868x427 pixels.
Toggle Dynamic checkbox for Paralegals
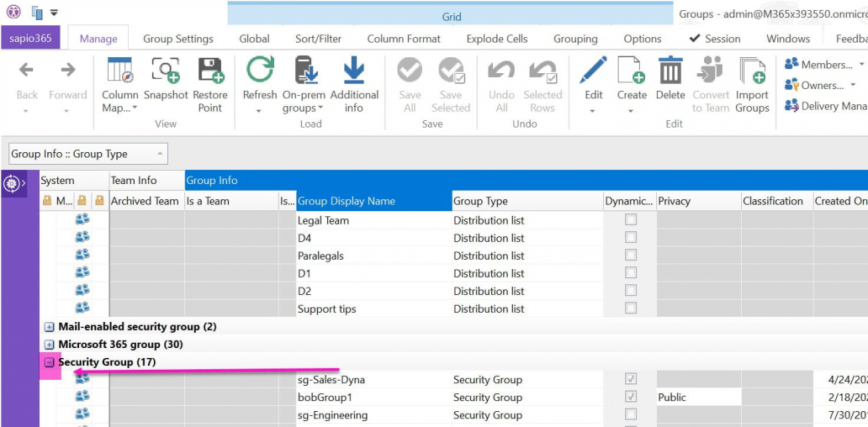point(631,256)
